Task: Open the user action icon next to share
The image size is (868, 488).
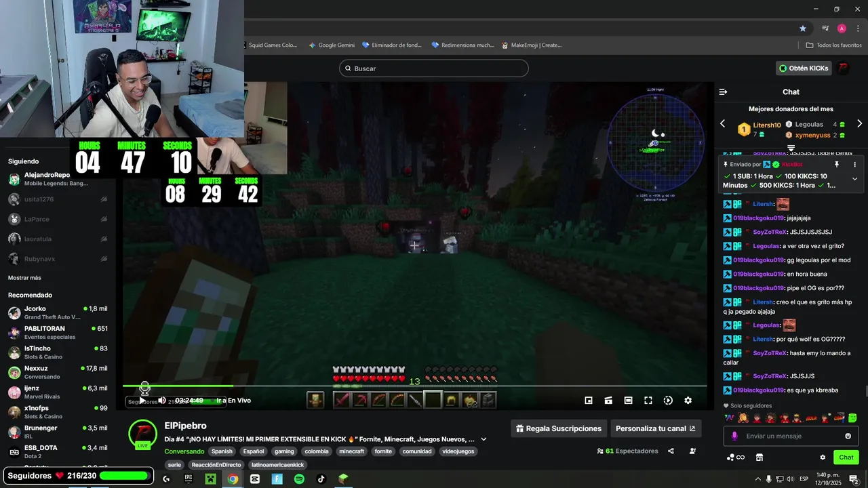Action: click(692, 451)
